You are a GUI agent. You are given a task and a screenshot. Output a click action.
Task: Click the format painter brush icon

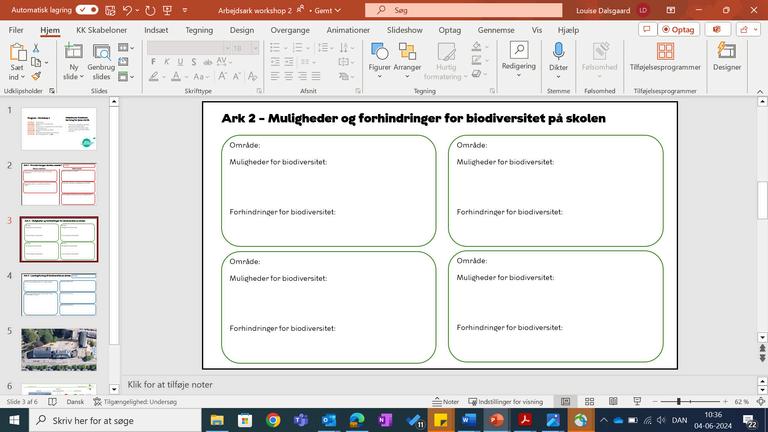coord(36,76)
